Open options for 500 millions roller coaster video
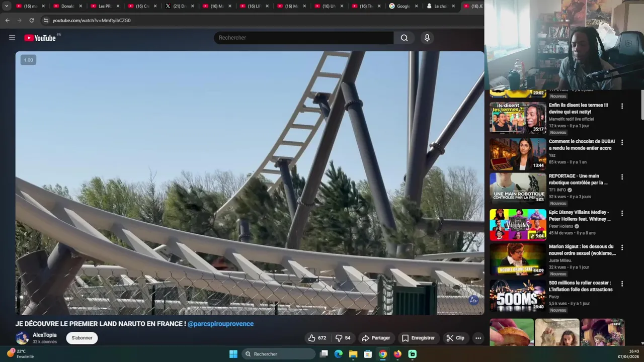Viewport: 644px width, 362px height. click(x=622, y=284)
